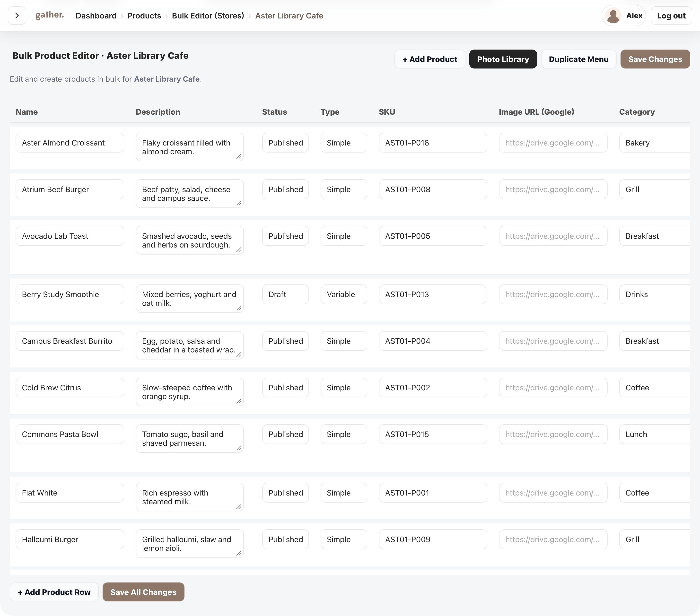Image resolution: width=700 pixels, height=616 pixels.
Task: Open Type dropdown for Halloumi Burger
Action: [x=343, y=539]
